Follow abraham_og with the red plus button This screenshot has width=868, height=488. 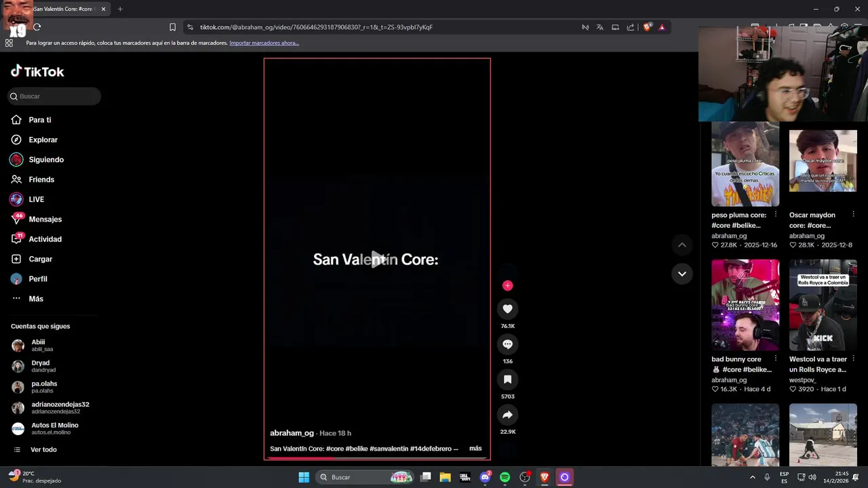click(507, 285)
